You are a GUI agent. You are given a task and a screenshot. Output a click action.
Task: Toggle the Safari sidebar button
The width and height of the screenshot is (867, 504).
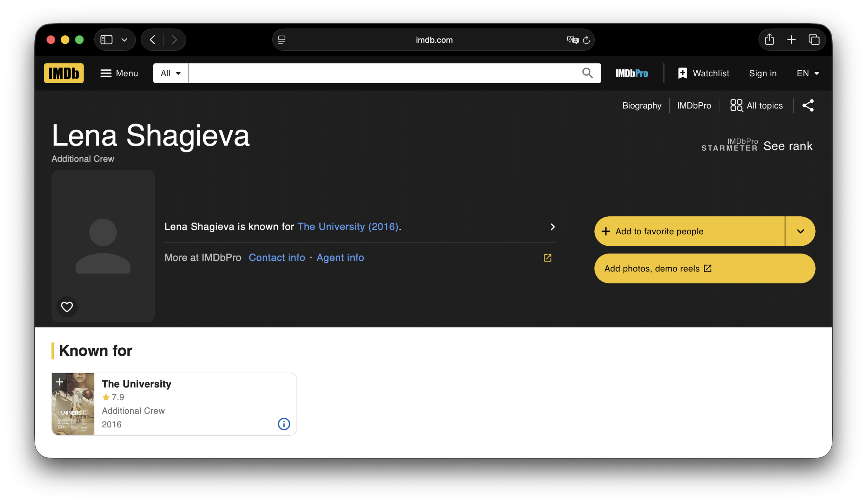coord(106,40)
